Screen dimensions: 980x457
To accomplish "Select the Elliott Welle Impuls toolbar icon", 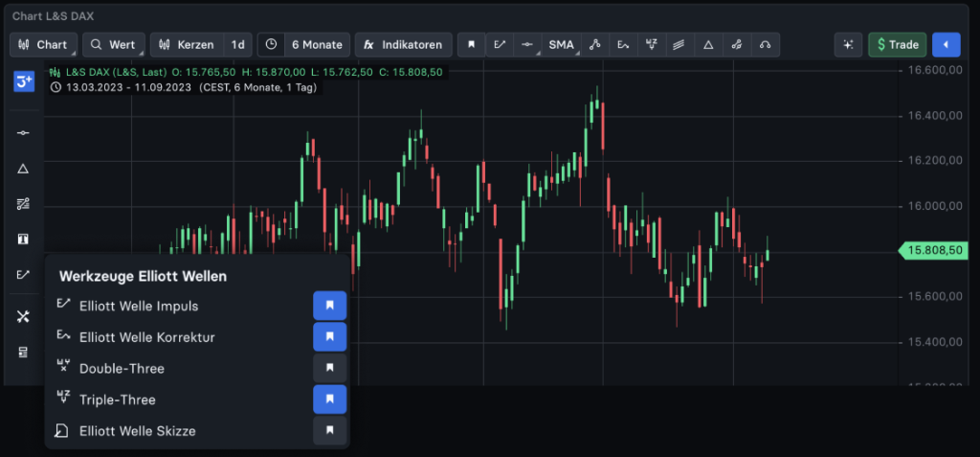I will tap(500, 45).
